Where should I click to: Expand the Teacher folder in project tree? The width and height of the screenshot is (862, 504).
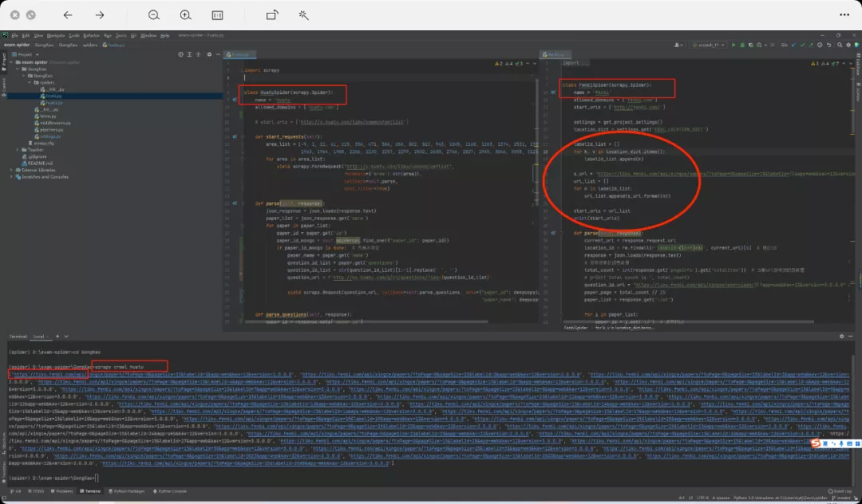point(17,148)
